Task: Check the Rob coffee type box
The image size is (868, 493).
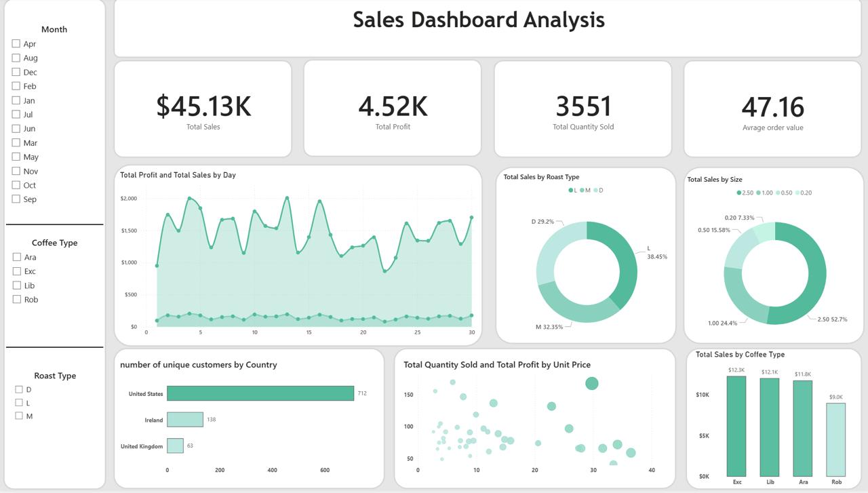Action: [x=17, y=299]
